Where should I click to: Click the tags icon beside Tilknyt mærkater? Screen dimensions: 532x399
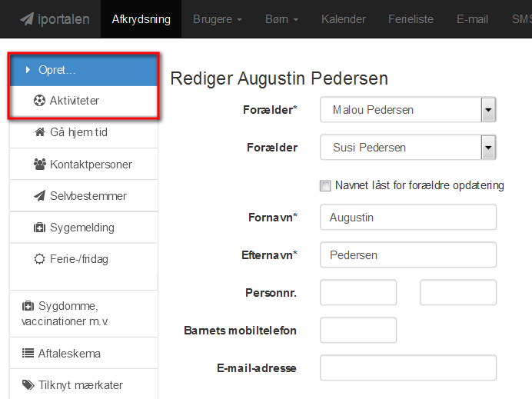pos(28,385)
